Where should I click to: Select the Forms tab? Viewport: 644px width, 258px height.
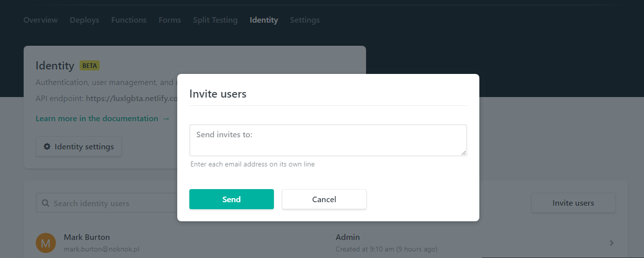click(170, 20)
